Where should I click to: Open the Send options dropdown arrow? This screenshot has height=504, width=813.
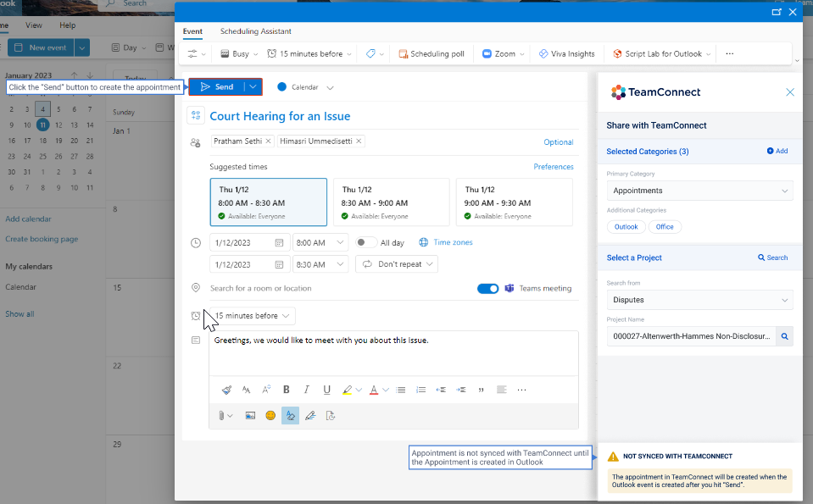253,87
